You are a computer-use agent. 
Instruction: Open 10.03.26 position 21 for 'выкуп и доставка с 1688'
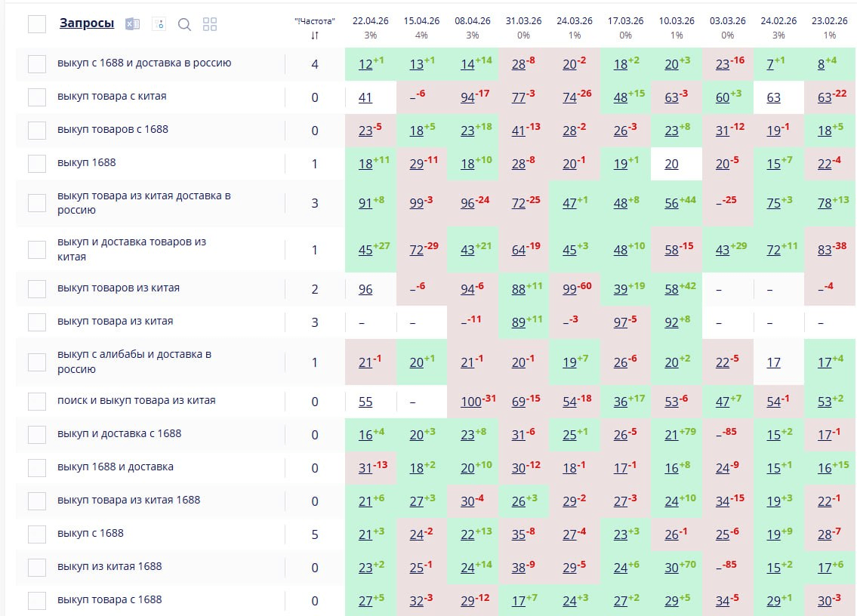pos(671,436)
